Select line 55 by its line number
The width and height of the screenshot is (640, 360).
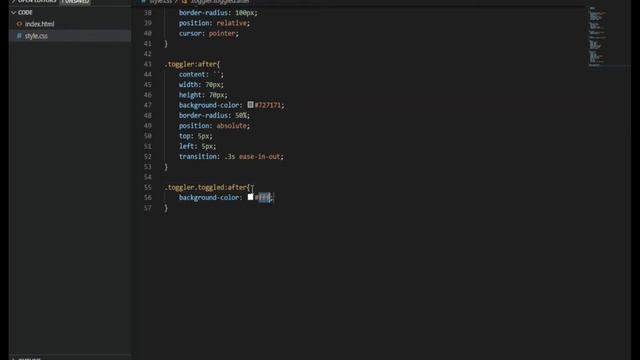pyautogui.click(x=147, y=187)
